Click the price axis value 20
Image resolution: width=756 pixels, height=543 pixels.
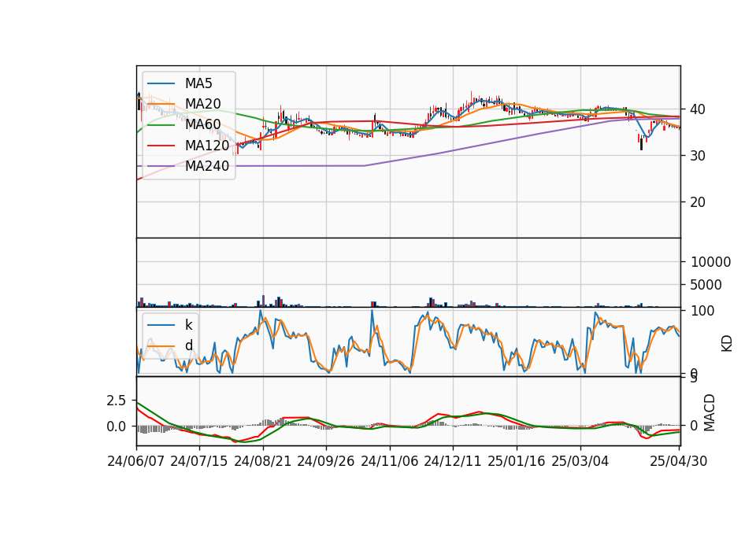click(698, 202)
